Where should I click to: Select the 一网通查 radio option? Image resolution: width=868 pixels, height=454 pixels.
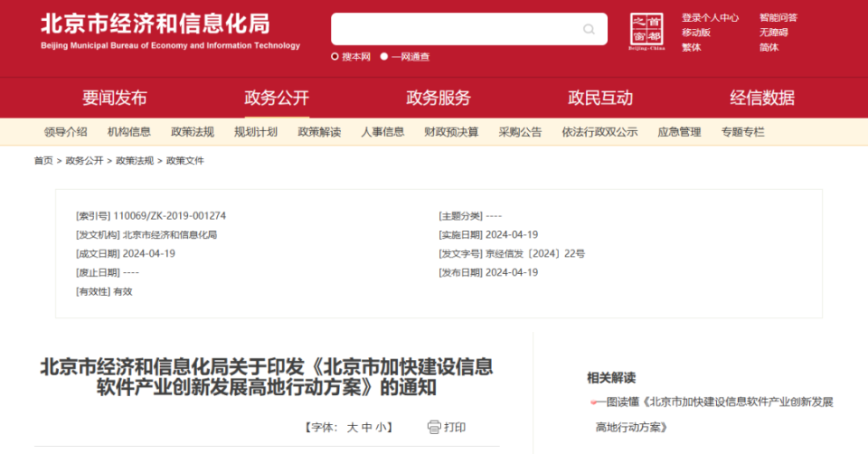383,56
